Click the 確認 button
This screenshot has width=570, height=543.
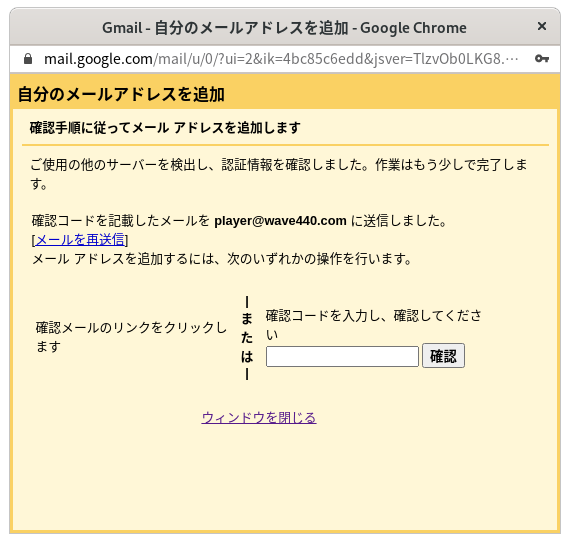(x=443, y=356)
